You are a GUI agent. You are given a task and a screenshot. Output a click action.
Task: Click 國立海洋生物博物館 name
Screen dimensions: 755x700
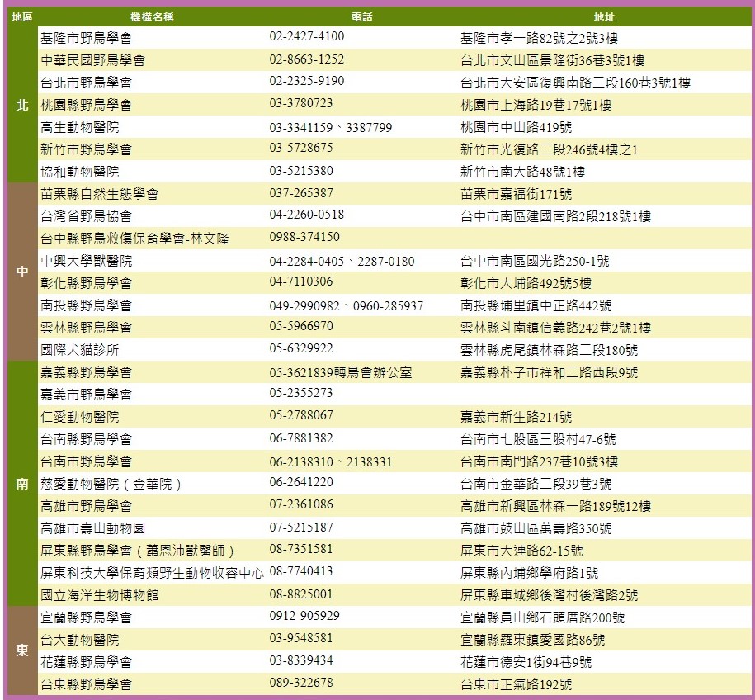(100, 595)
